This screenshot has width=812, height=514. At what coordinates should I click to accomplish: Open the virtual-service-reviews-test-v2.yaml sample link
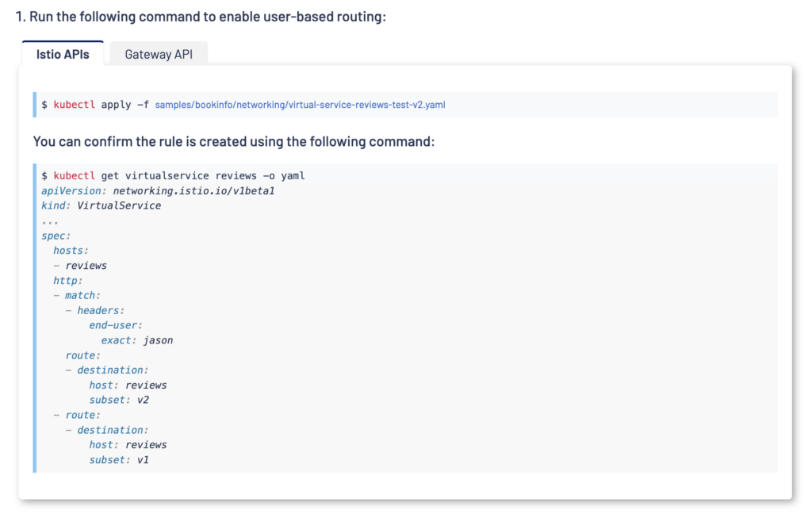click(300, 105)
